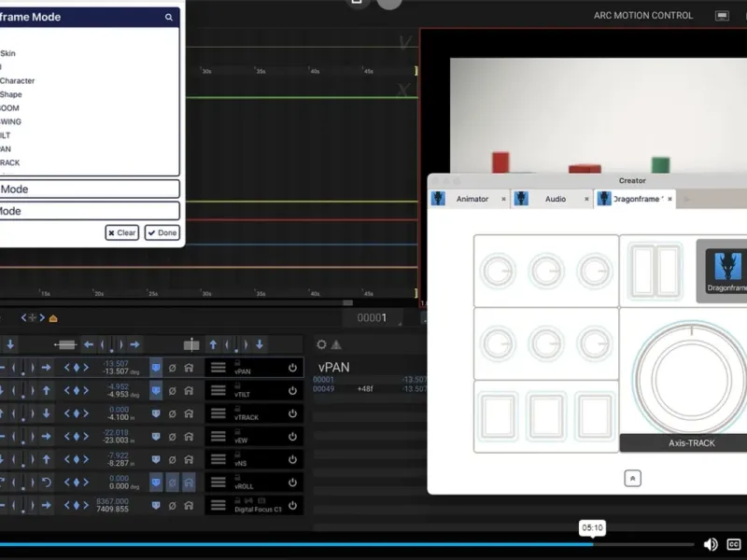Switch to the Audio tab
The image size is (747, 560).
pyautogui.click(x=555, y=199)
